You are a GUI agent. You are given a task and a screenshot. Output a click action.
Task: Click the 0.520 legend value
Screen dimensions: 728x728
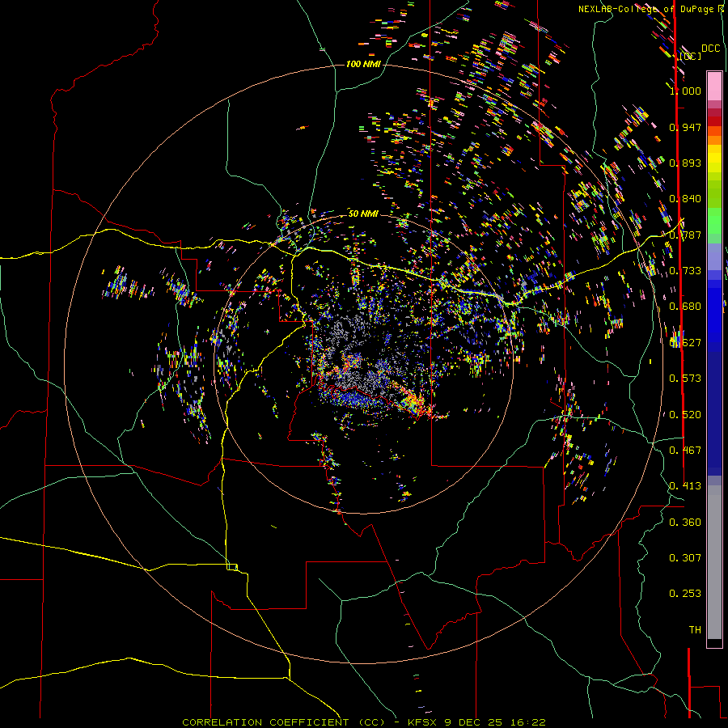coord(685,415)
